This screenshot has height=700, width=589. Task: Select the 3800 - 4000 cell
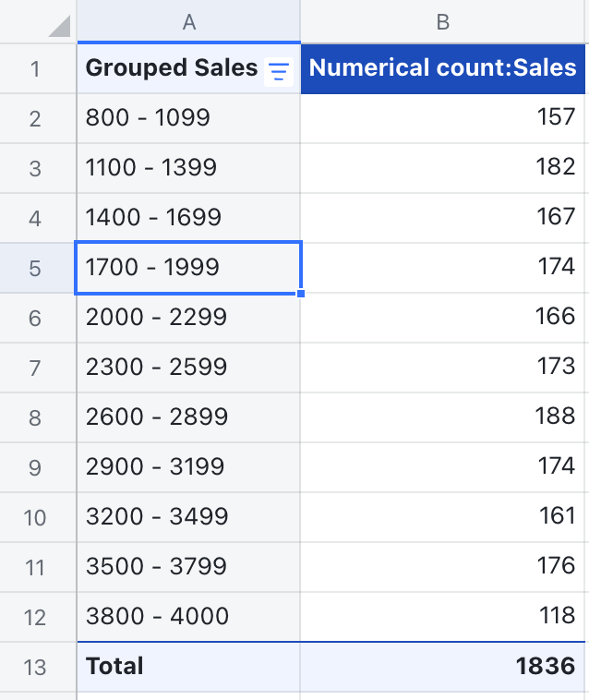[x=188, y=616]
